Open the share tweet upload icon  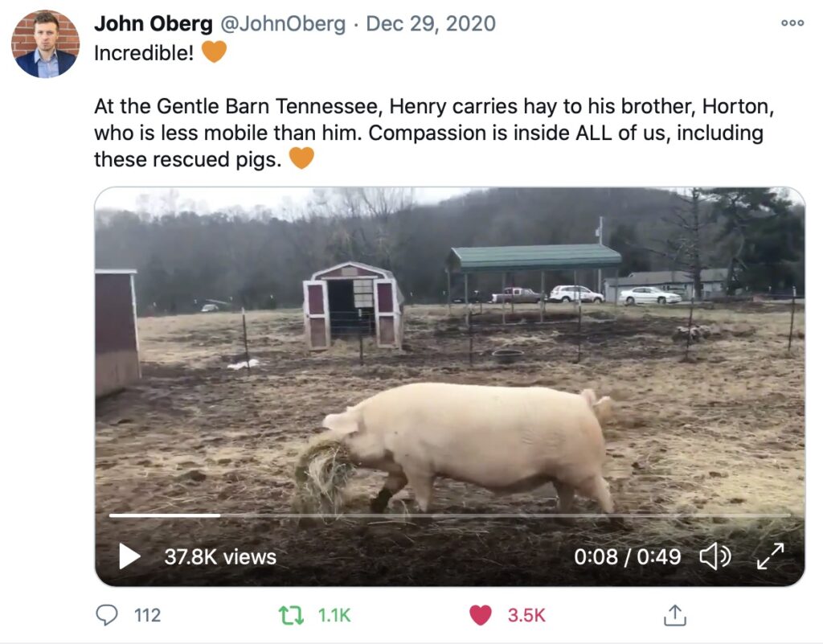coord(675,615)
